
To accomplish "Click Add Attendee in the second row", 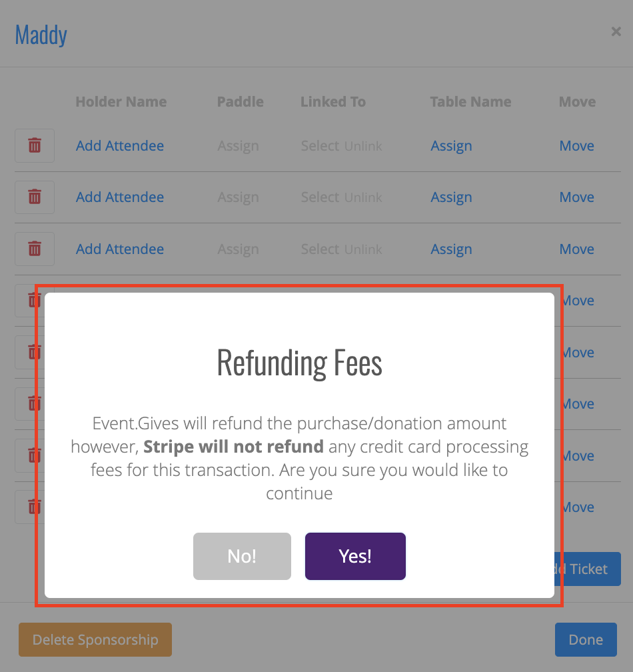I will [120, 197].
